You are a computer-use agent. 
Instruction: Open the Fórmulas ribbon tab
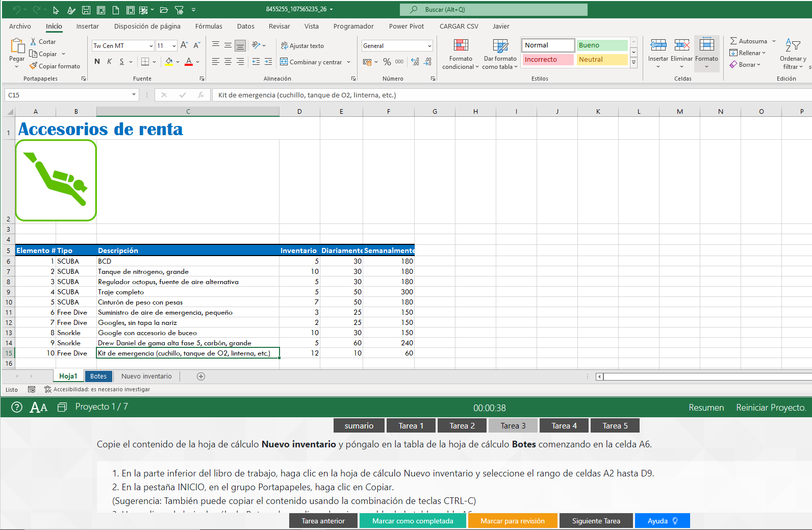209,27
